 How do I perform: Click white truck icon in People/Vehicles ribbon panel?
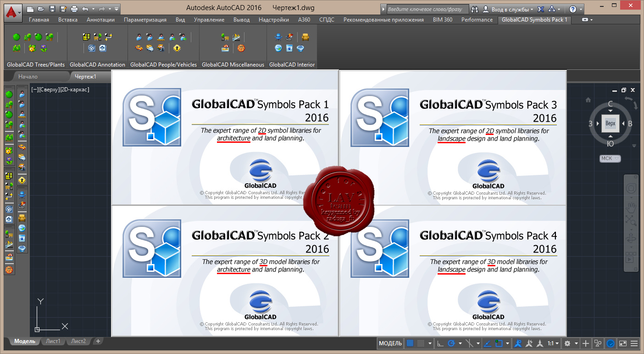tap(150, 48)
